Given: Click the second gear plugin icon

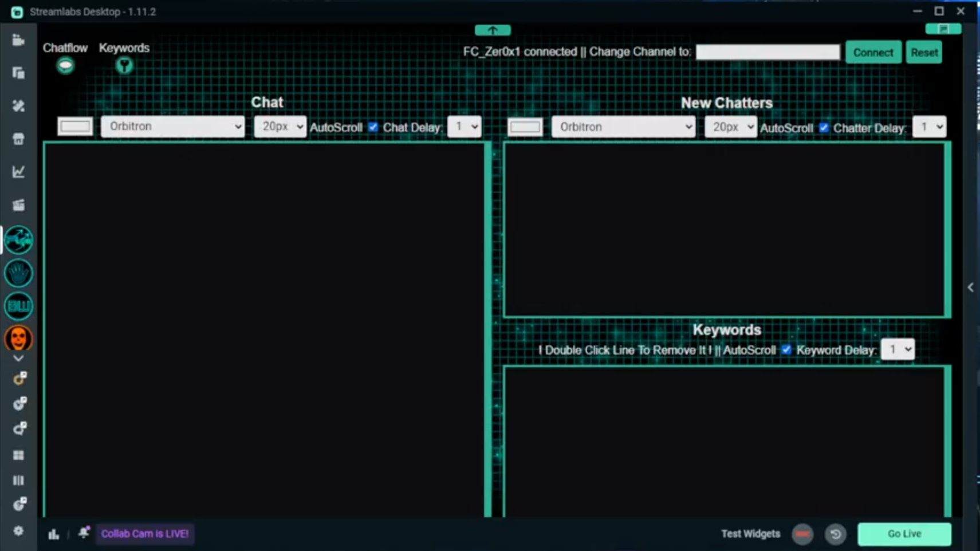Looking at the screenshot, I should [x=19, y=403].
